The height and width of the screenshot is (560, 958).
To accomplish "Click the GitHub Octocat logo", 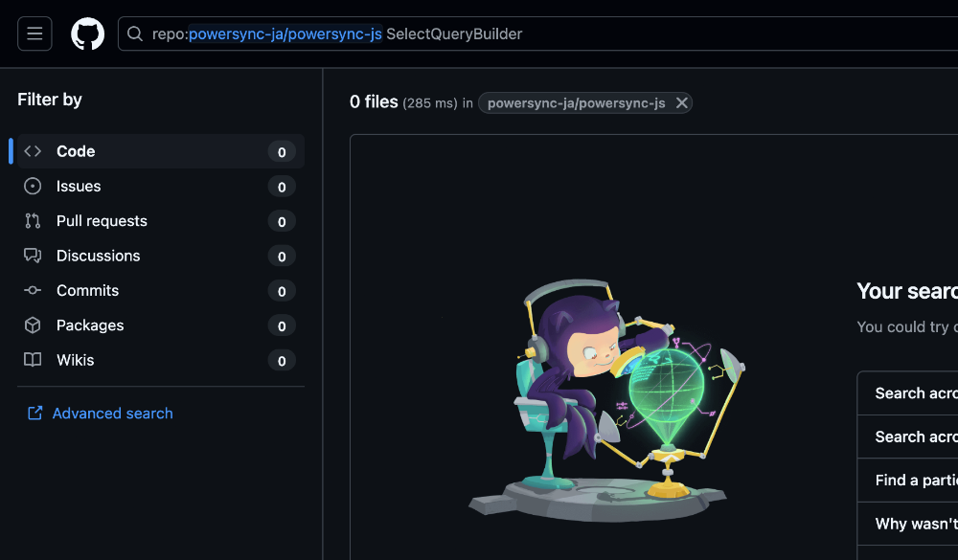I will click(x=87, y=34).
